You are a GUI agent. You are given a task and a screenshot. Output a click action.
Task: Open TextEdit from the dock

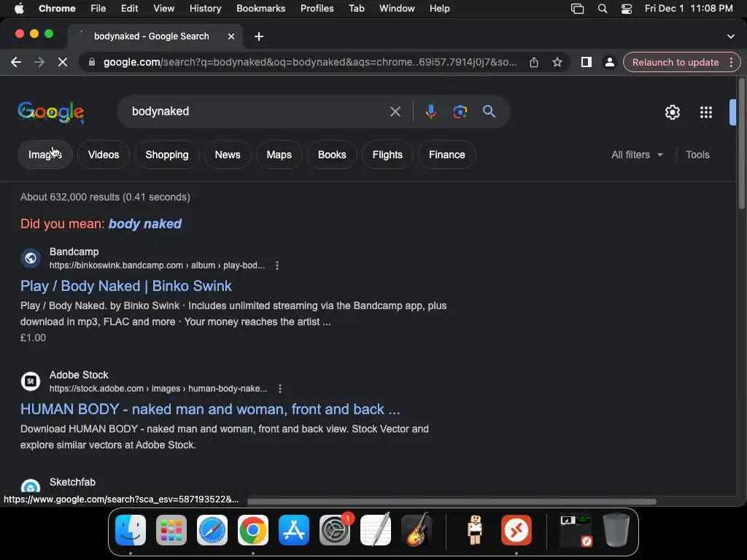[376, 530]
